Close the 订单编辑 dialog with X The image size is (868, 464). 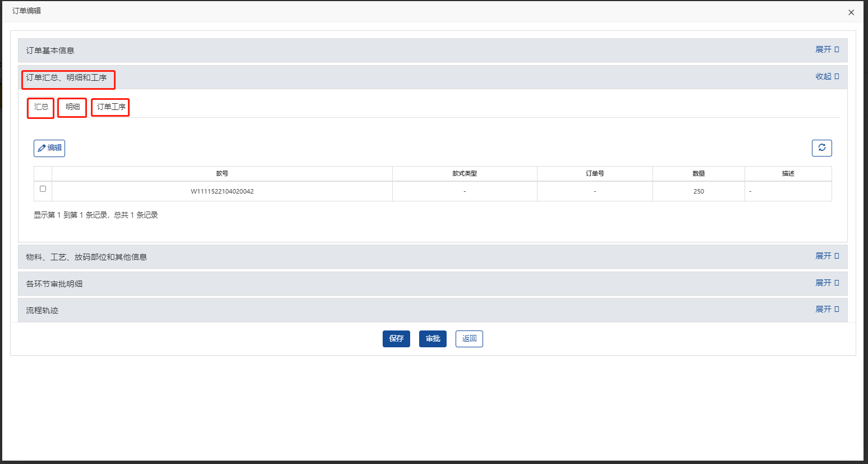[x=851, y=12]
